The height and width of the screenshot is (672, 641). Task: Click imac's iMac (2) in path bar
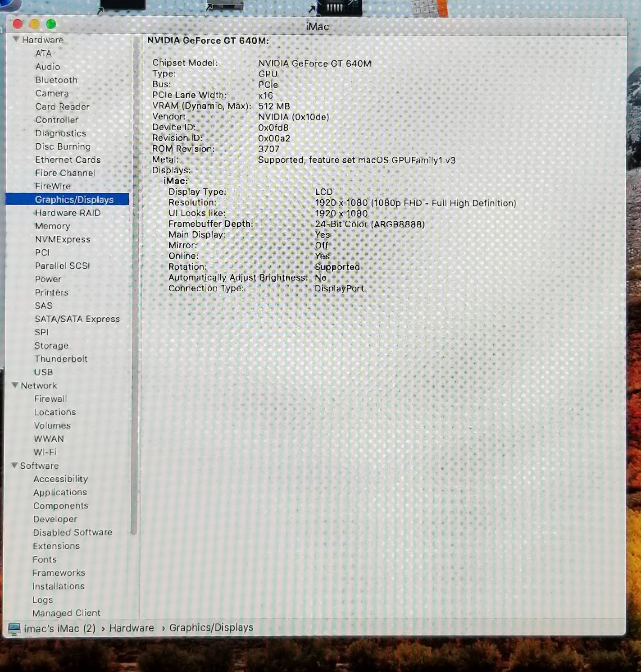point(60,628)
